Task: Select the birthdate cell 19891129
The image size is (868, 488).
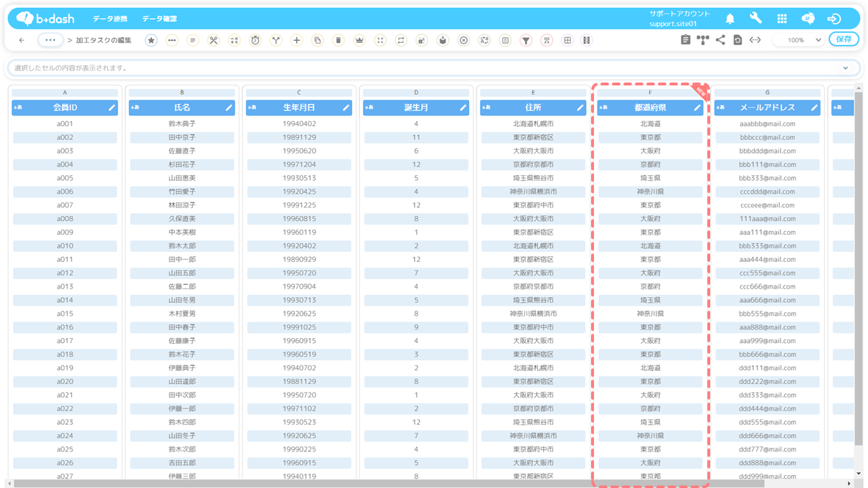Action: 299,138
